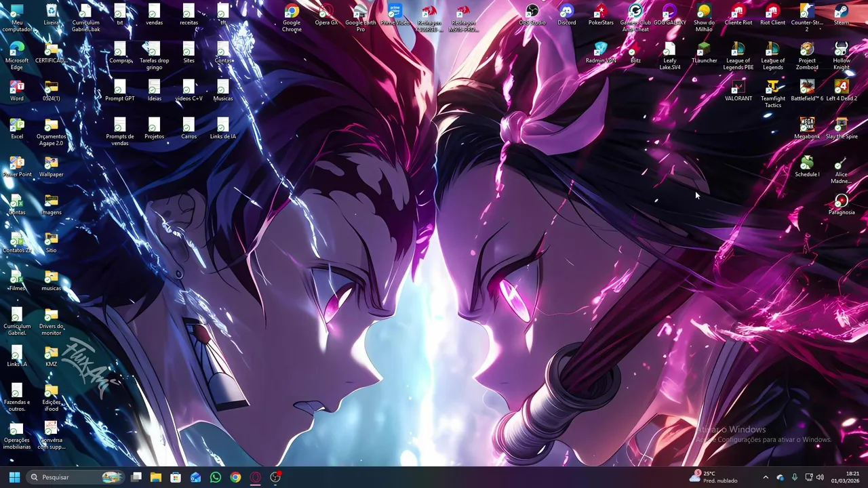Click the microphone icon in system tray
868x488 pixels.
click(x=794, y=477)
